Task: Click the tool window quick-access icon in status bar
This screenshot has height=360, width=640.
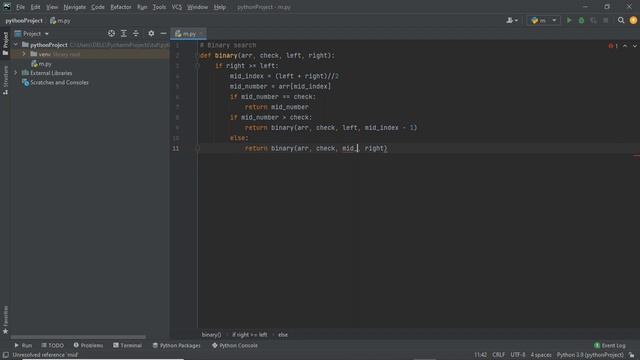Action: pyautogui.click(x=5, y=355)
